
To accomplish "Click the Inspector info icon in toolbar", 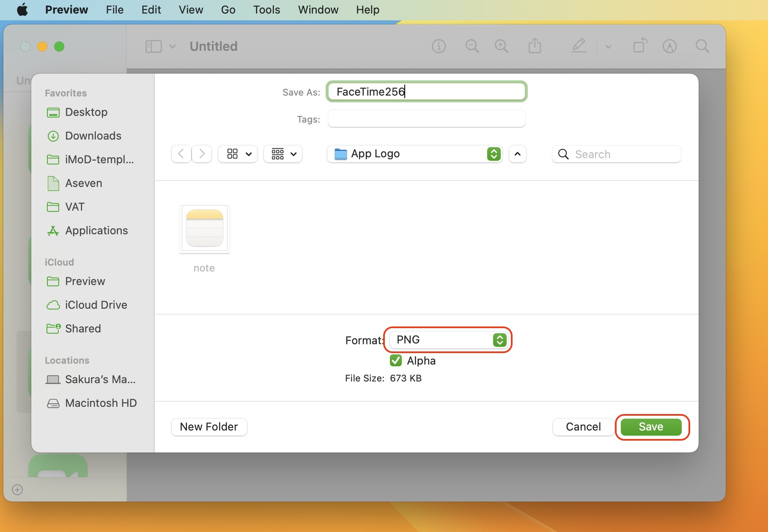I will coord(439,46).
